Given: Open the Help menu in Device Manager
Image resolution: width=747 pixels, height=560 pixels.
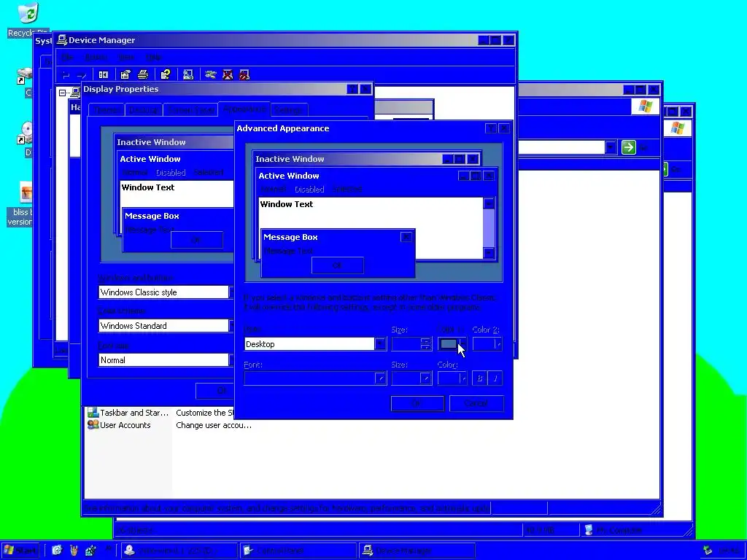Looking at the screenshot, I should 153,57.
